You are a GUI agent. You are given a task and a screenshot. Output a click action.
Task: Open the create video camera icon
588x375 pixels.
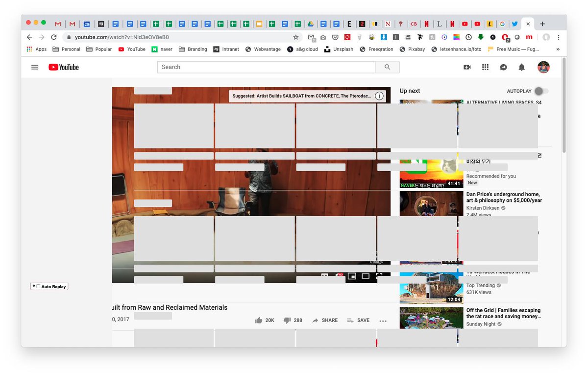pos(467,67)
